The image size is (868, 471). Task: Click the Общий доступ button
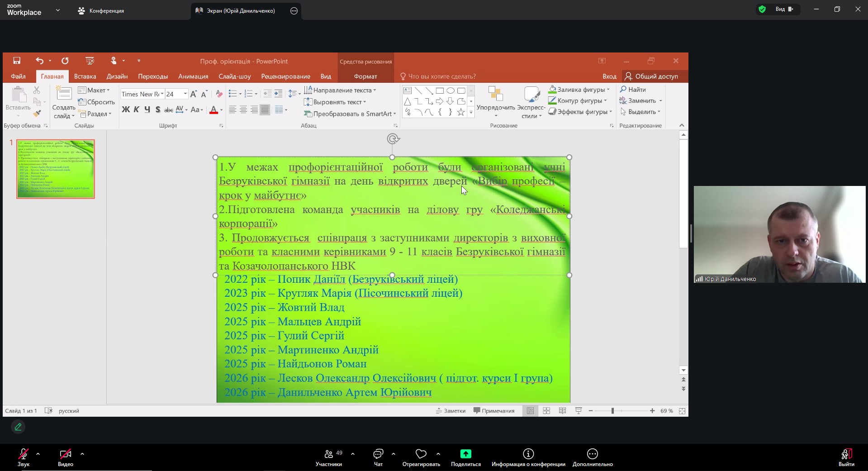tap(651, 76)
